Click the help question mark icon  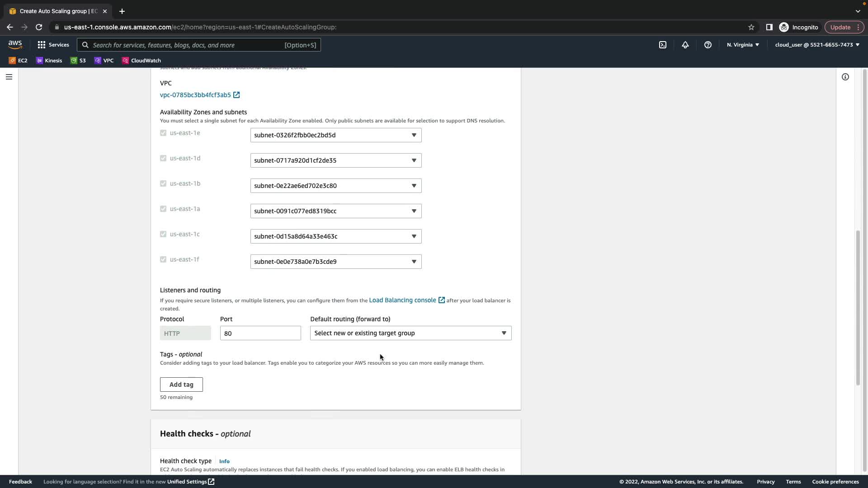(x=708, y=45)
